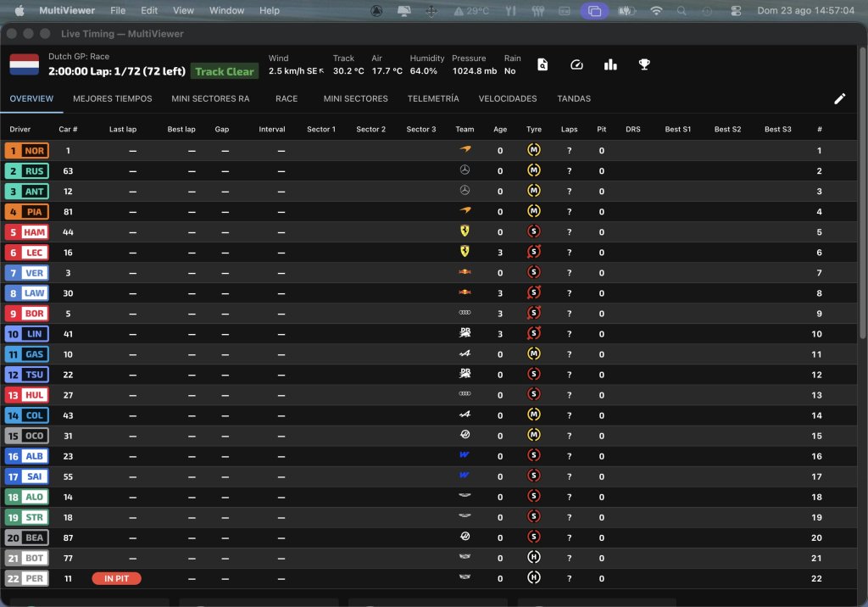Click the highlighted screen mirroring menu bar icon
This screenshot has height=607, width=868.
594,10
